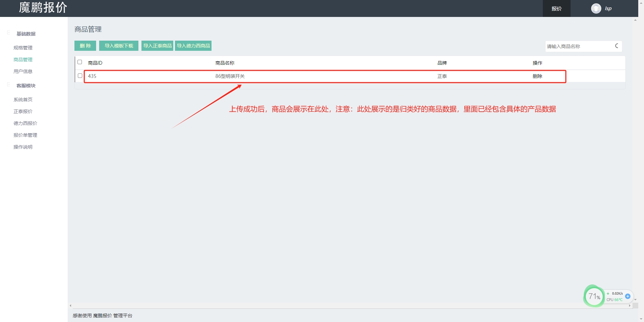Collapse the 客服模块 section icon
The image size is (644, 322).
point(8,85)
